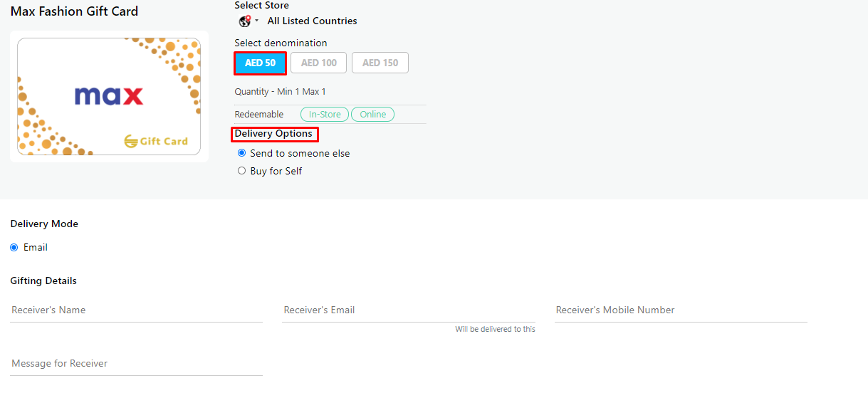
Task: Click the Delivery Mode heading
Action: (x=44, y=224)
